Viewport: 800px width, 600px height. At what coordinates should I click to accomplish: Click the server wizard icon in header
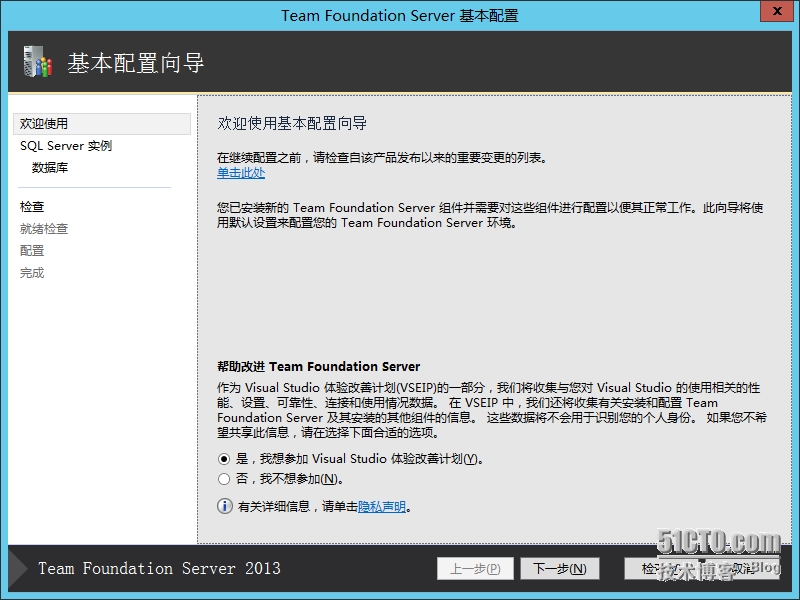click(x=38, y=62)
